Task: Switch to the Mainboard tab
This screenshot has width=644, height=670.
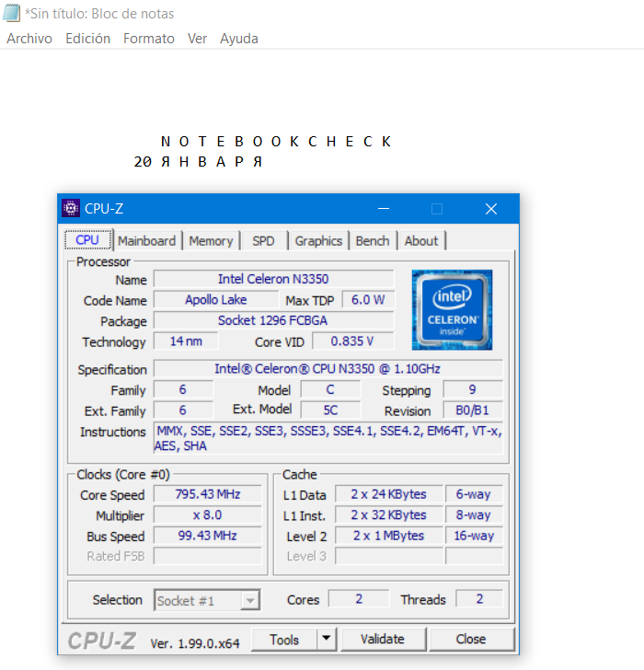Action: click(147, 240)
